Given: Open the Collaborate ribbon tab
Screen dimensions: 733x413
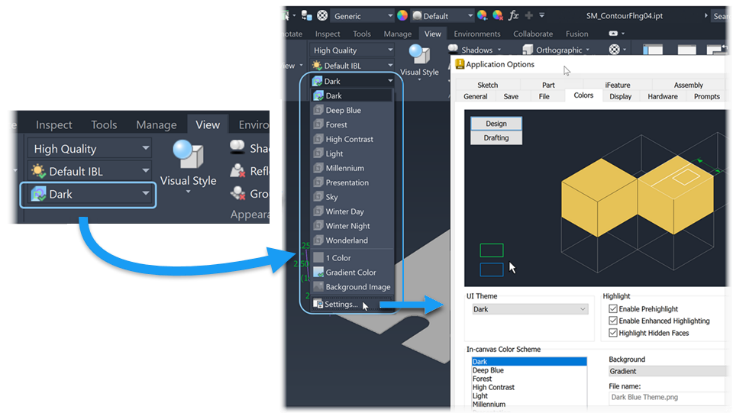Looking at the screenshot, I should [x=533, y=34].
